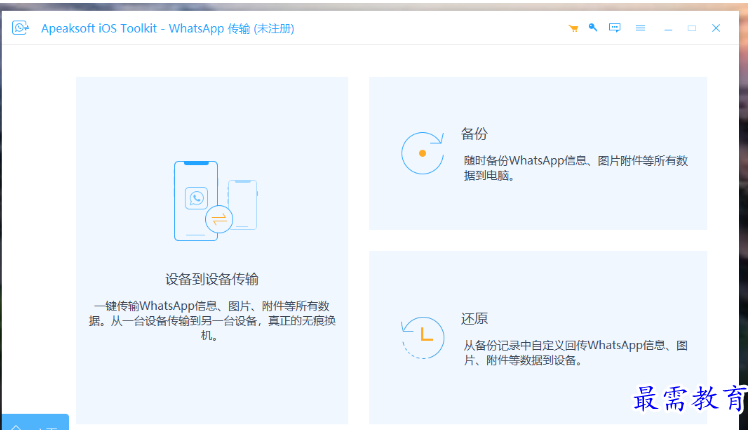Click the restore description about 备份记录
The width and height of the screenshot is (755, 430).
[x=575, y=352]
